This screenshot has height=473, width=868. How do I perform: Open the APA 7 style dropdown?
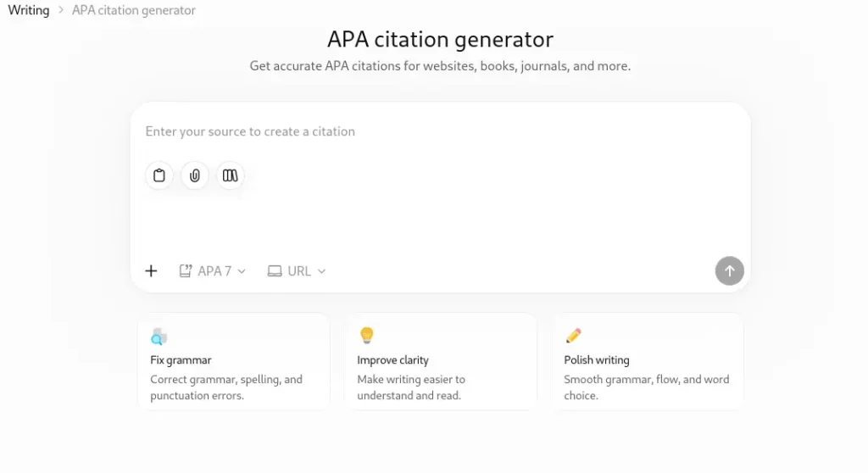(x=213, y=271)
